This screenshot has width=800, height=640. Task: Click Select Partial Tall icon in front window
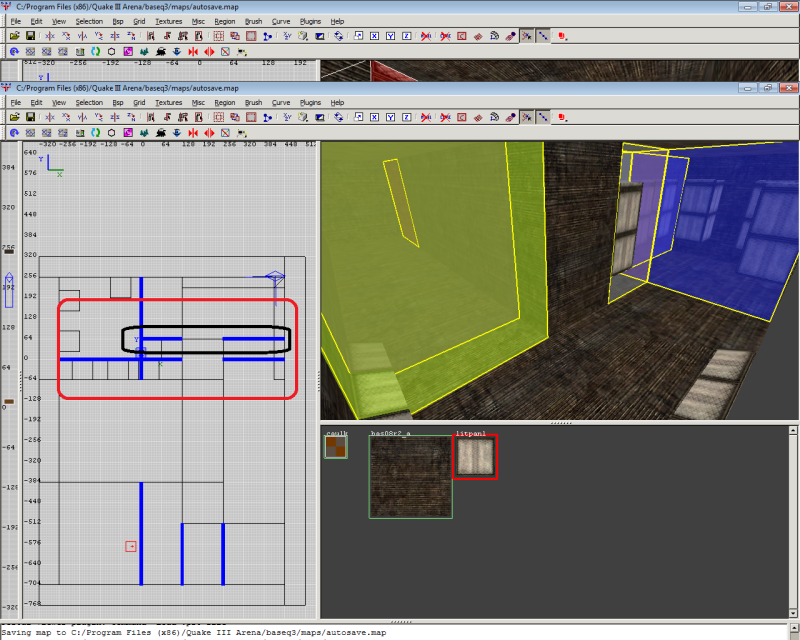point(183,117)
